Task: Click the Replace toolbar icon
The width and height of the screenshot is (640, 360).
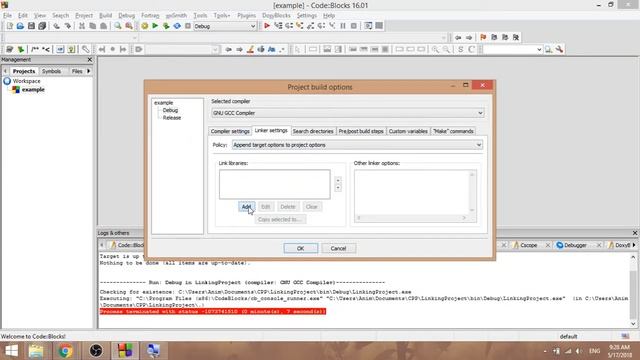Action: pos(129,26)
